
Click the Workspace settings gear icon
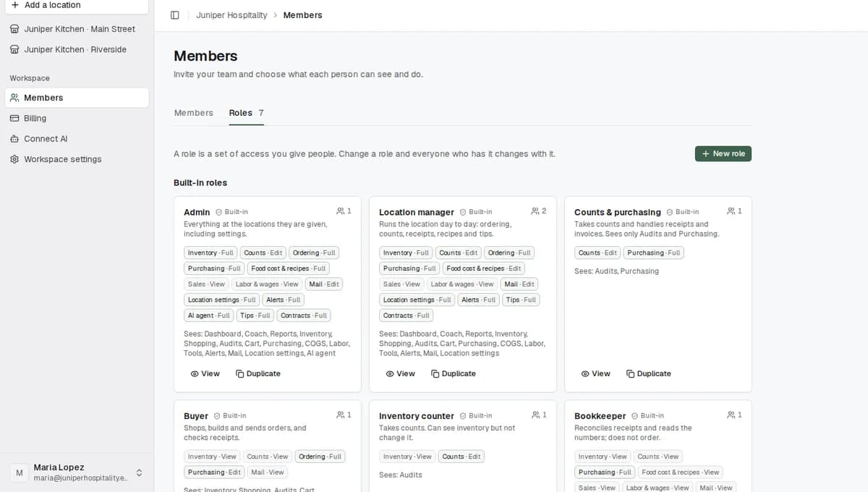(x=14, y=159)
